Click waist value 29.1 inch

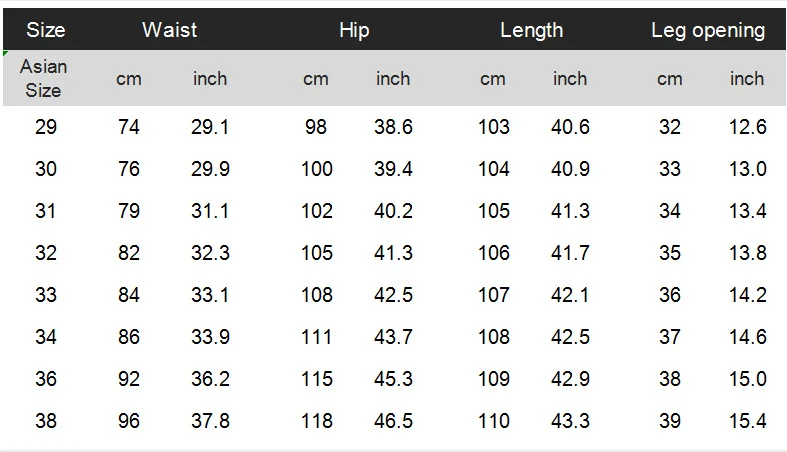(210, 127)
